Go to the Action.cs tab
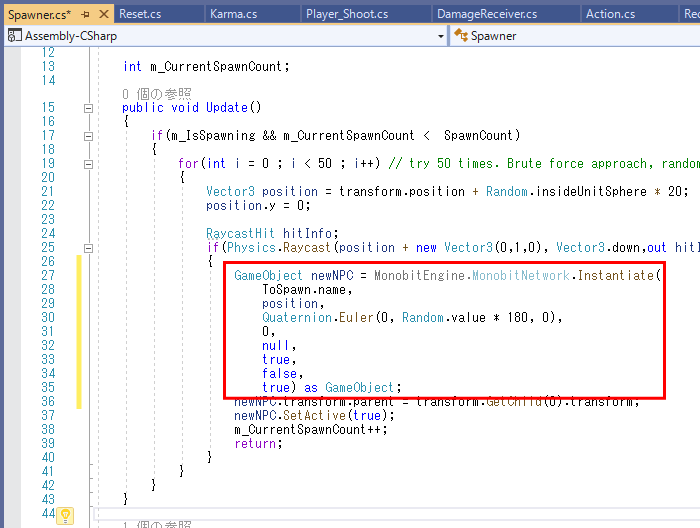Screen dimensions: 700x528 [x=610, y=14]
